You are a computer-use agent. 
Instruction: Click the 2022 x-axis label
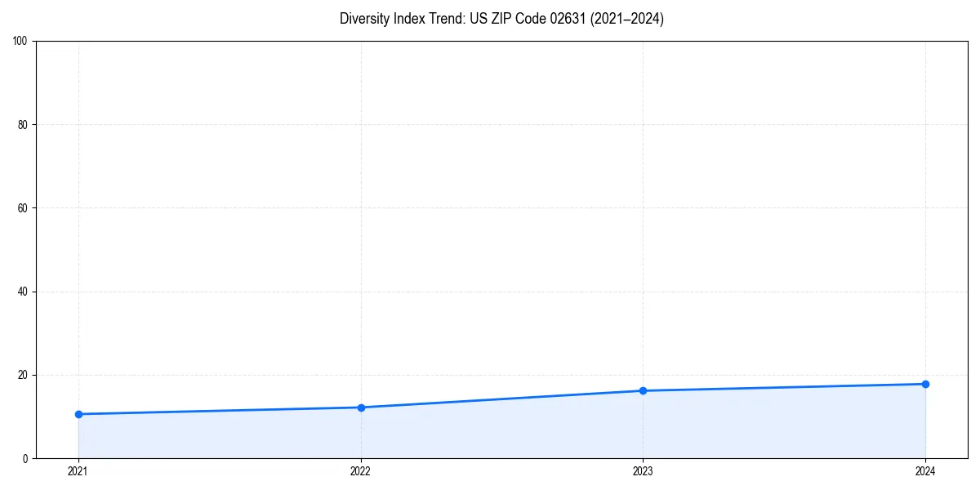(x=360, y=470)
